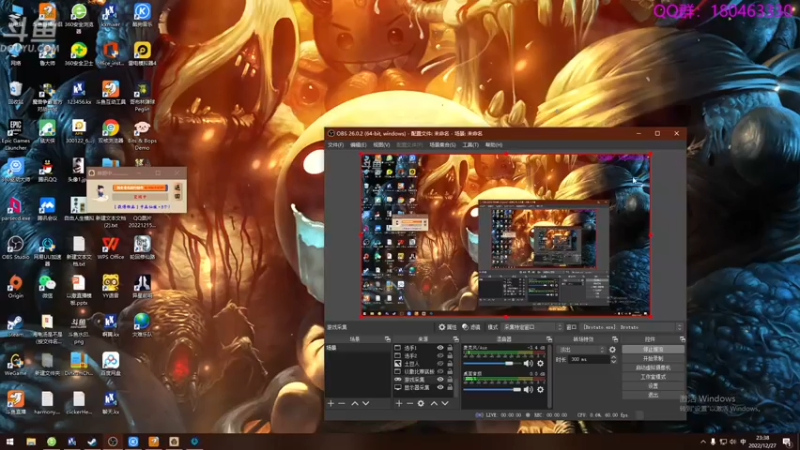The image size is (800, 450).
Task: Click 工作室模式 studio mode button
Action: pos(653,377)
